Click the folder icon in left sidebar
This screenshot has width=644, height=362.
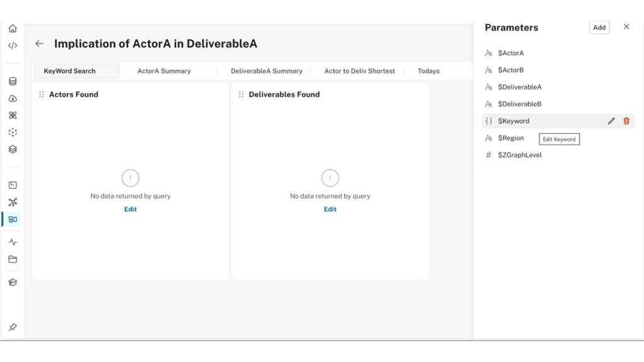(x=13, y=260)
